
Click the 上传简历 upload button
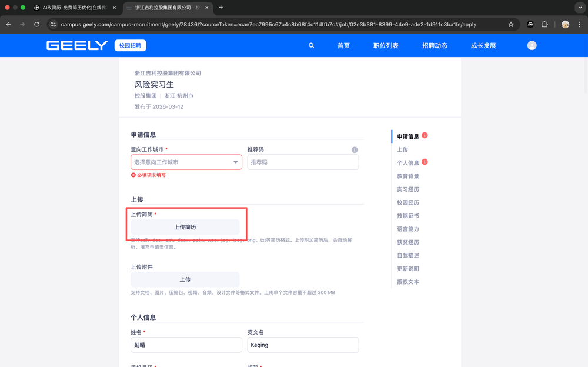(x=185, y=227)
